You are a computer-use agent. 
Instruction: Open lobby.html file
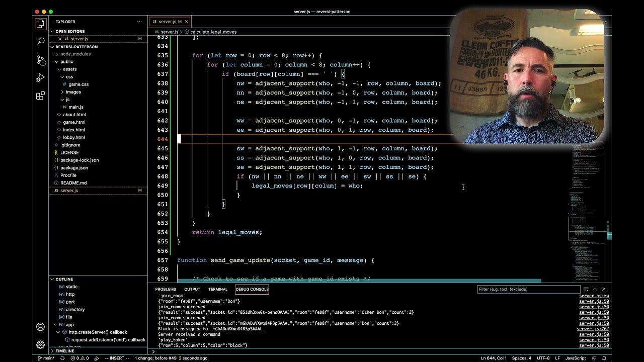[x=74, y=137]
